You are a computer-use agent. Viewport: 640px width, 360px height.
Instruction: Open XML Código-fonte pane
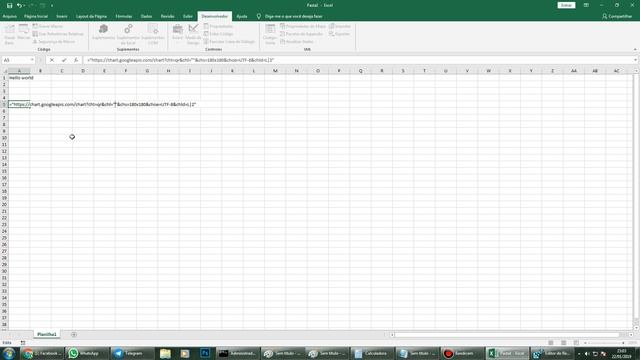pos(270,34)
